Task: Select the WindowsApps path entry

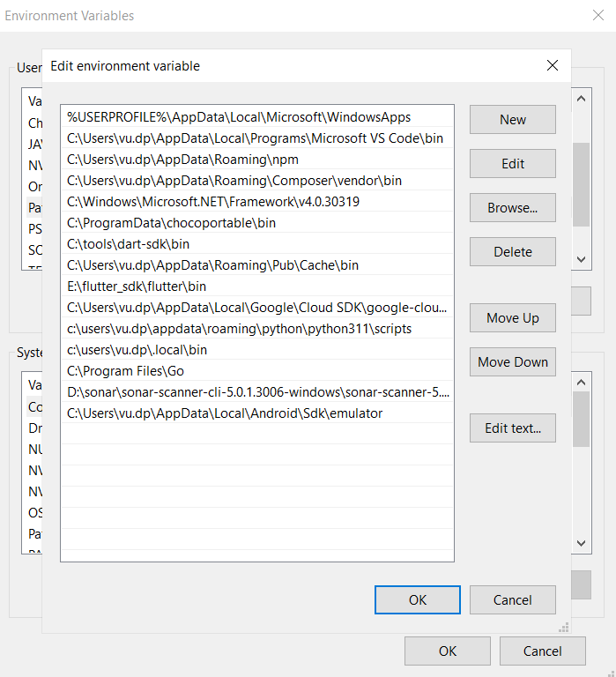Action: pos(239,117)
